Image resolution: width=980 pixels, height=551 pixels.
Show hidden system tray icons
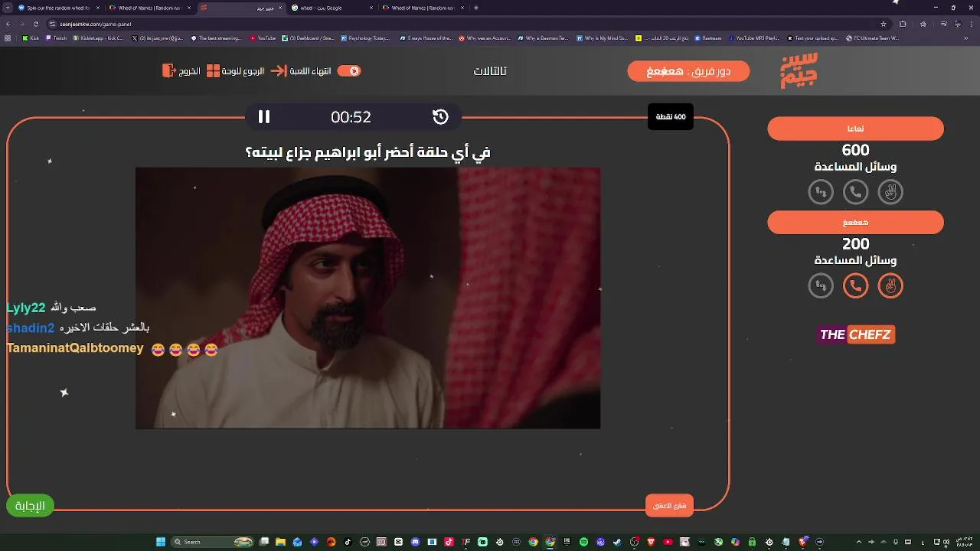click(858, 542)
